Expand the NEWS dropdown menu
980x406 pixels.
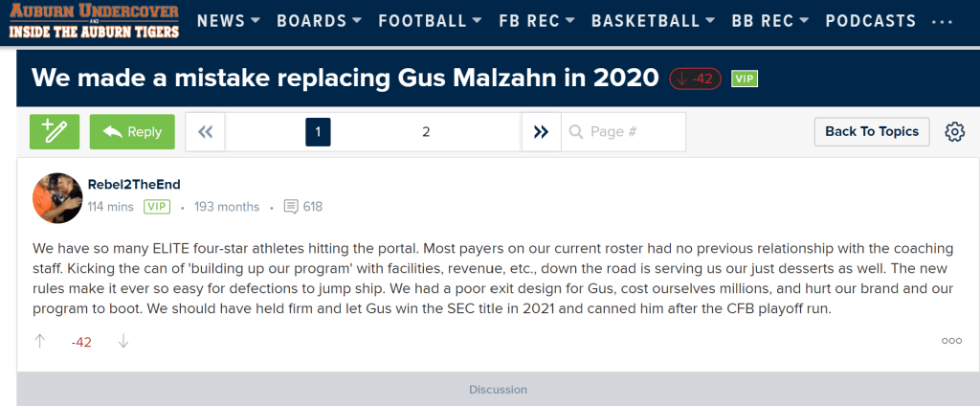pos(229,21)
